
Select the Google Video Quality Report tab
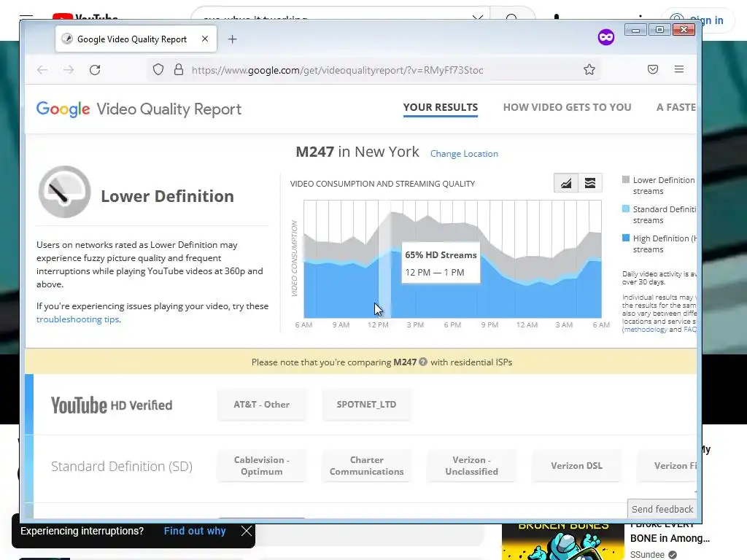(x=136, y=39)
